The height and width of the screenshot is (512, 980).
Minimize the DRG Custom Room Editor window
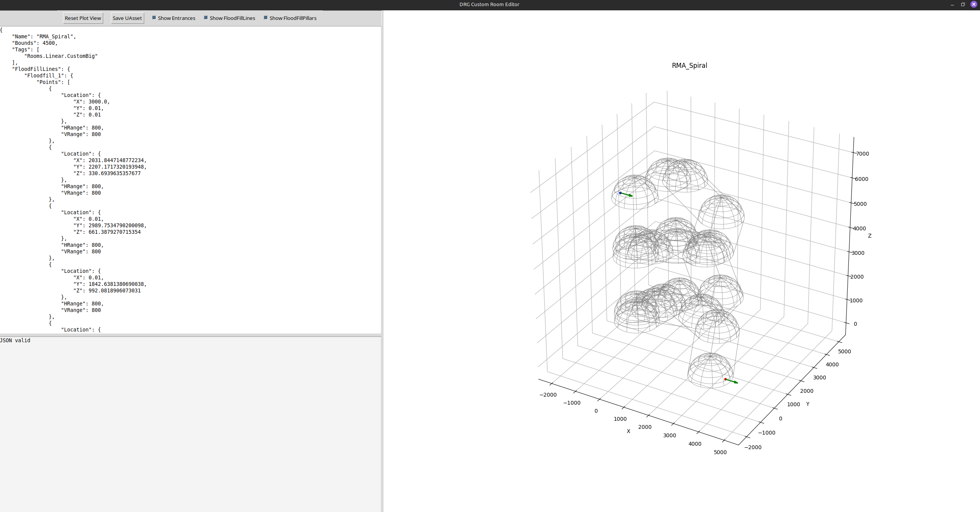(952, 5)
